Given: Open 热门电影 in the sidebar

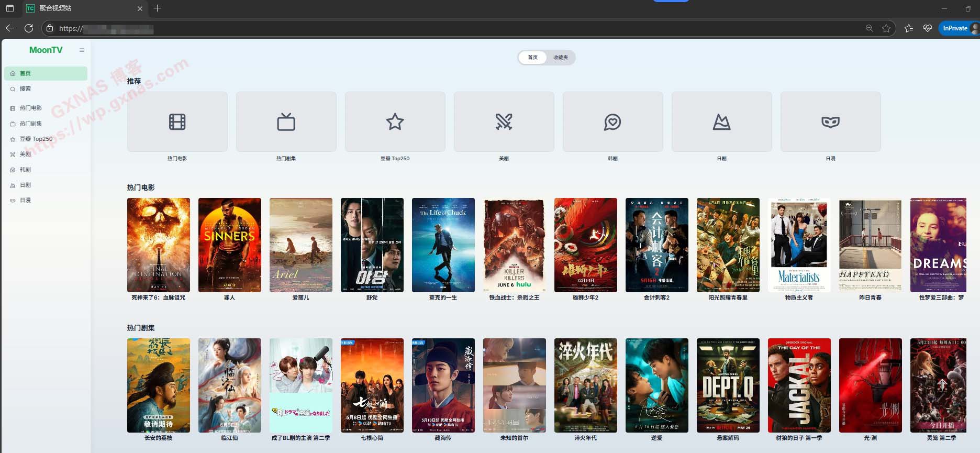Looking at the screenshot, I should click(x=46, y=108).
